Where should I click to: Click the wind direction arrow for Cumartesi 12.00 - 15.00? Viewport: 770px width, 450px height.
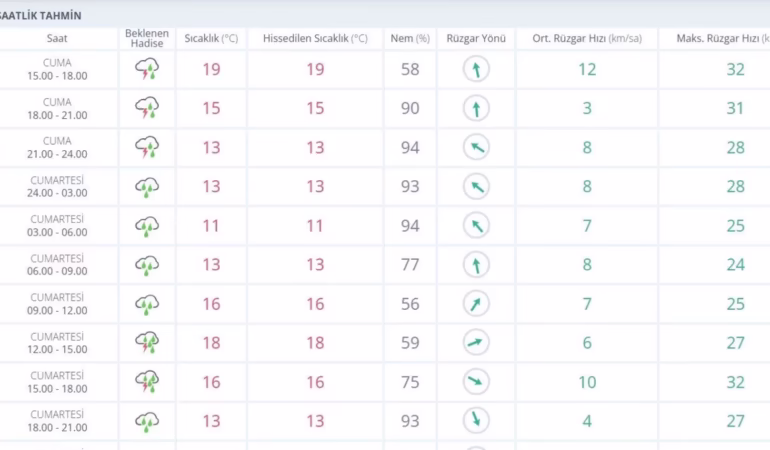477,343
